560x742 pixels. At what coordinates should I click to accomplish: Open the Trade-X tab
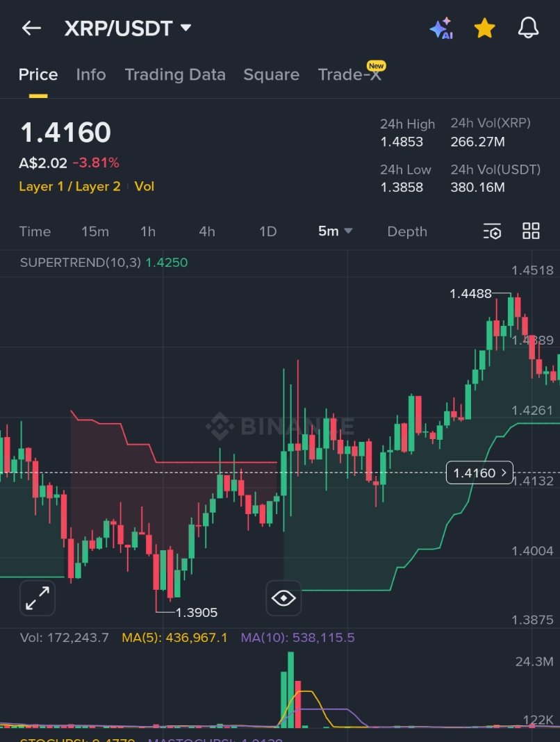pyautogui.click(x=349, y=75)
